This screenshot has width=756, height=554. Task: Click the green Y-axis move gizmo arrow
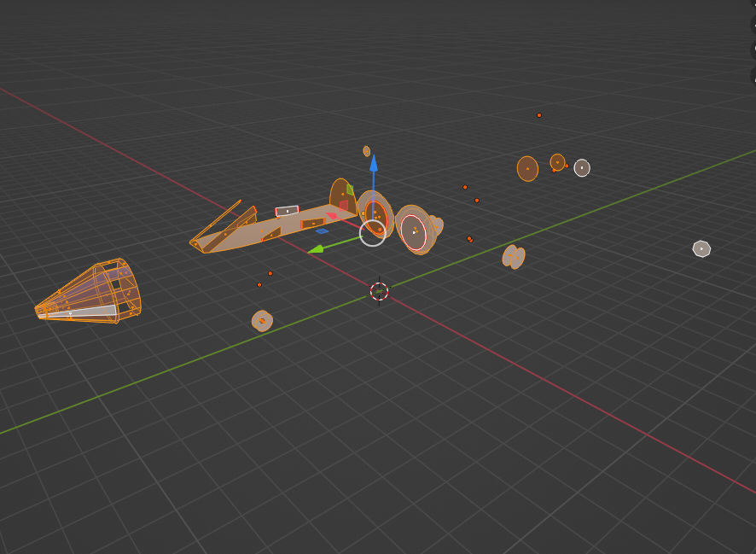pyautogui.click(x=317, y=248)
